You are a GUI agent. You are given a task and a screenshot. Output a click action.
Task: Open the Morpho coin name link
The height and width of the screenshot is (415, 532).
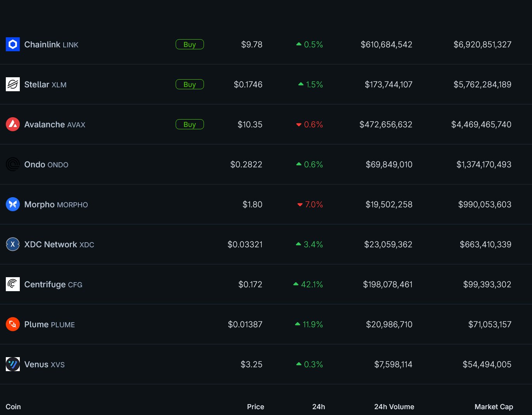pos(40,205)
